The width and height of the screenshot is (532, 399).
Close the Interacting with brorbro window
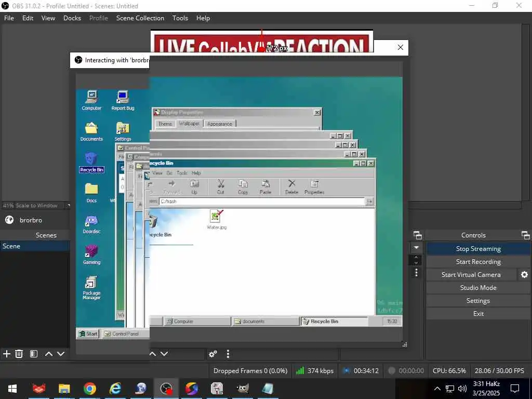click(401, 47)
